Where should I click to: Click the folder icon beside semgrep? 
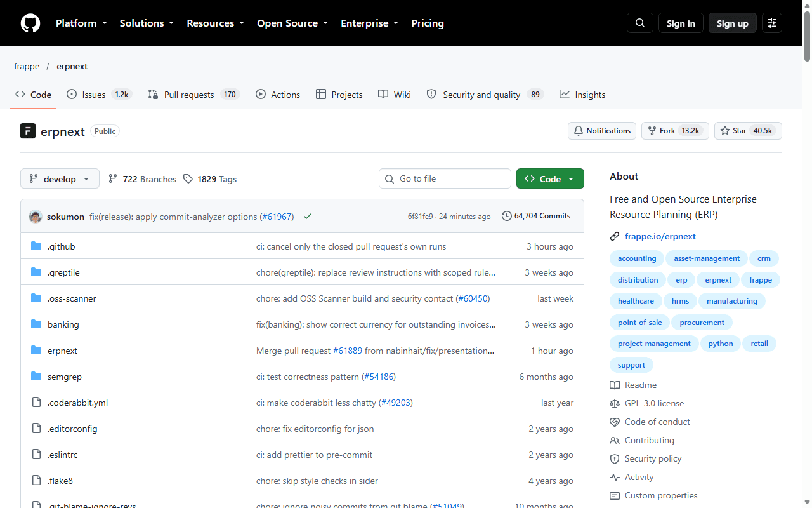pos(36,377)
